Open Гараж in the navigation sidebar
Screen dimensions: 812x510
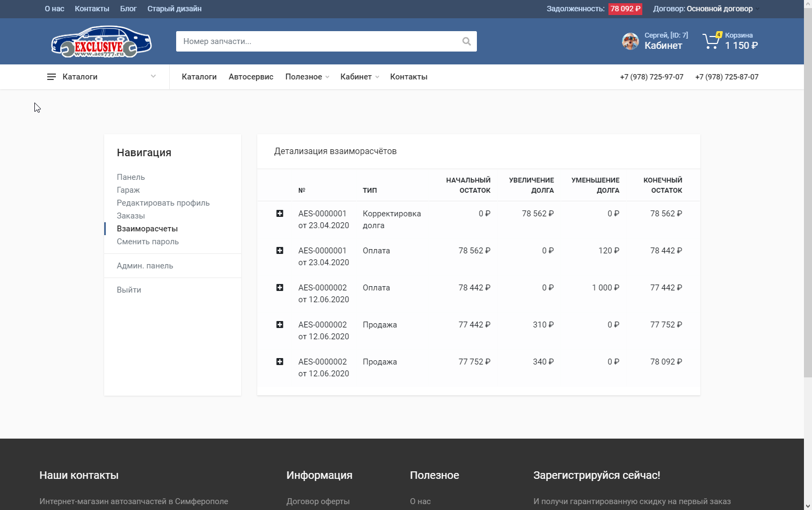point(128,190)
